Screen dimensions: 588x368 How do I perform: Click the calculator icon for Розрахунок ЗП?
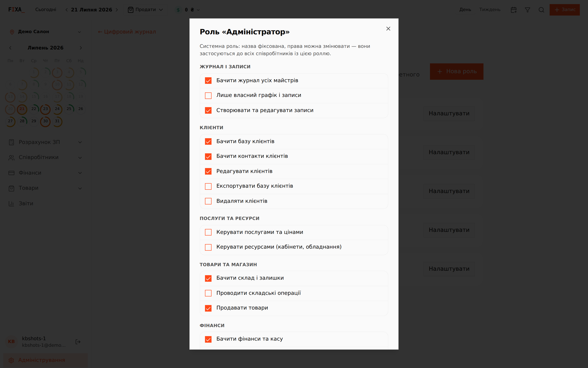[11, 142]
